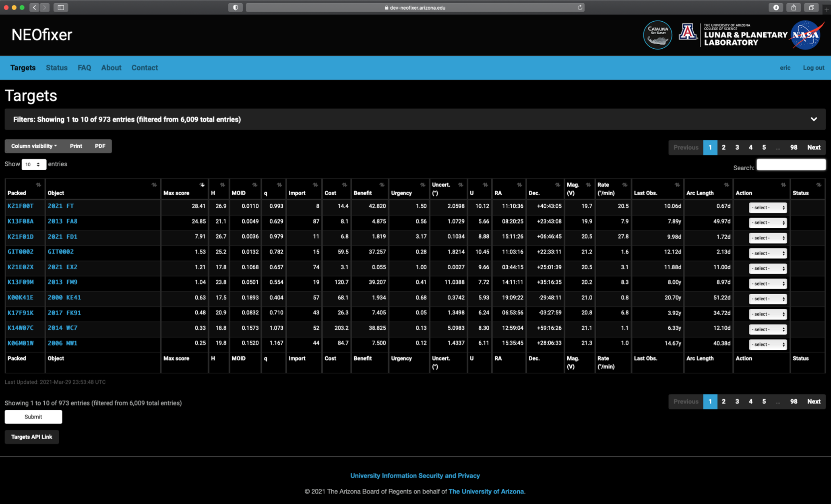831x504 pixels.
Task: Click Log out
Action: click(x=813, y=68)
